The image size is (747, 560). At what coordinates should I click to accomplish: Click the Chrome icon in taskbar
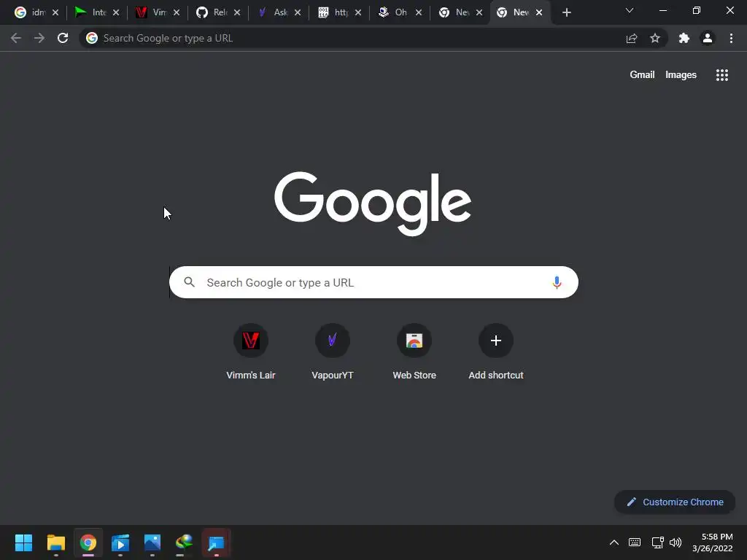click(x=88, y=542)
